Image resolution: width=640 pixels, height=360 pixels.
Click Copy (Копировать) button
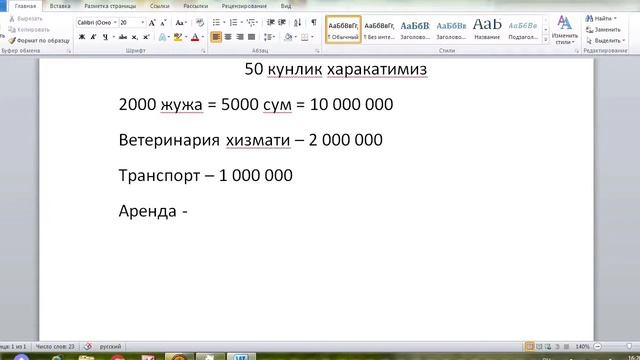pyautogui.click(x=29, y=29)
